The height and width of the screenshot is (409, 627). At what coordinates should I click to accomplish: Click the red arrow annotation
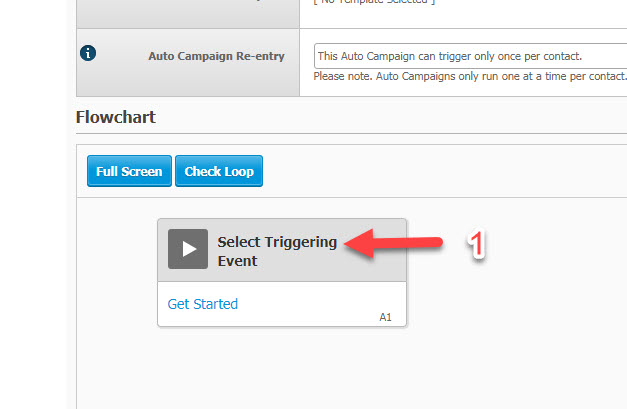click(x=393, y=243)
